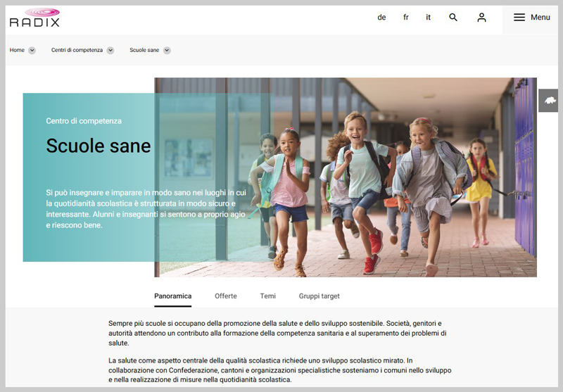This screenshot has width=563, height=392.
Task: Open the Temi tab
Action: tap(267, 296)
